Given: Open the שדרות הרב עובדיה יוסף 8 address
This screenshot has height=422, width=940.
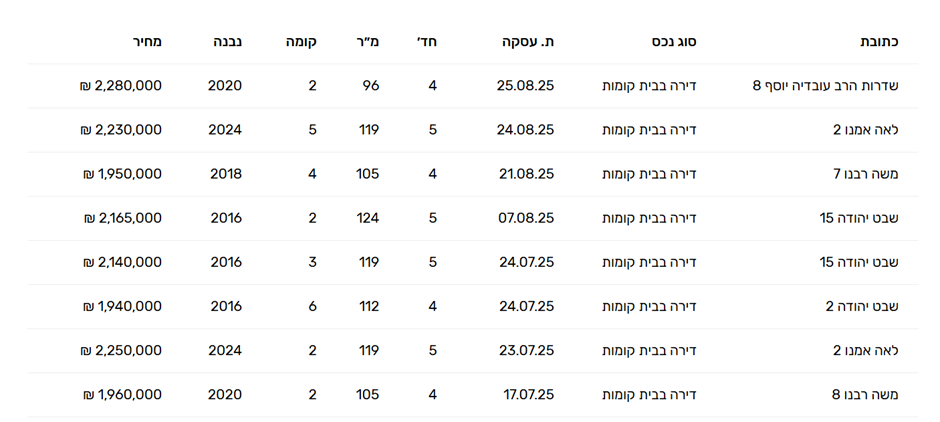Looking at the screenshot, I should tap(825, 86).
